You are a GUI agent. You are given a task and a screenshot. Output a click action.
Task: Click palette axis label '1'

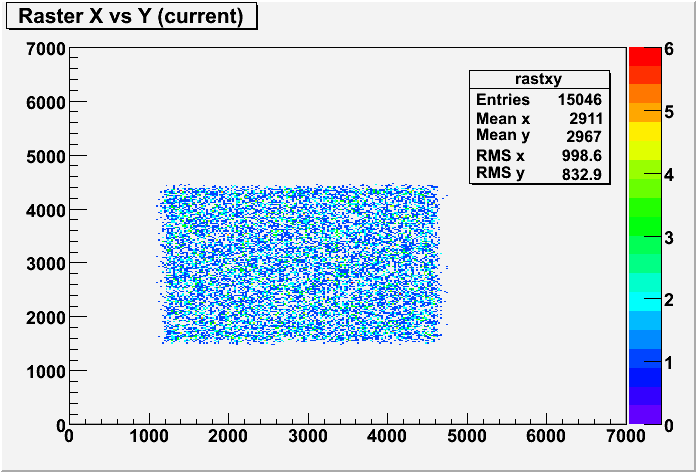669,363
